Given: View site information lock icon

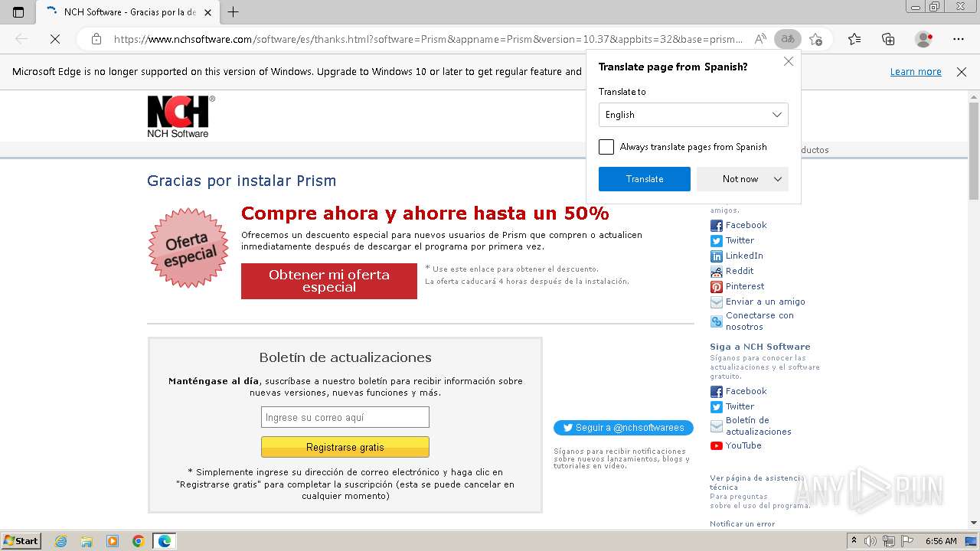Looking at the screenshot, I should pyautogui.click(x=96, y=39).
